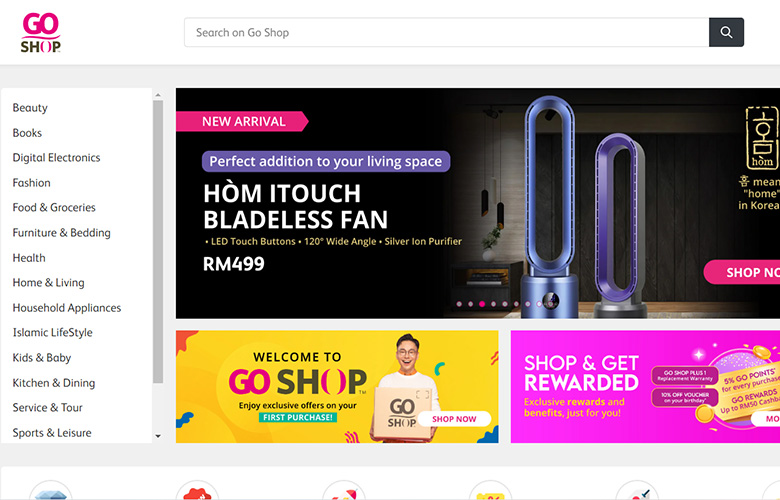Select the active third carousel dot
780x500 pixels.
click(x=482, y=303)
